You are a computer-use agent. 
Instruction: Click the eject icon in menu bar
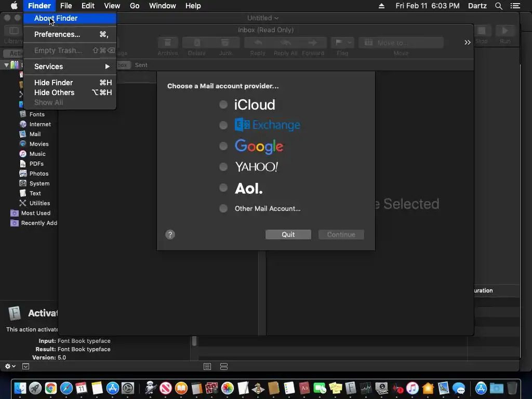click(x=381, y=6)
